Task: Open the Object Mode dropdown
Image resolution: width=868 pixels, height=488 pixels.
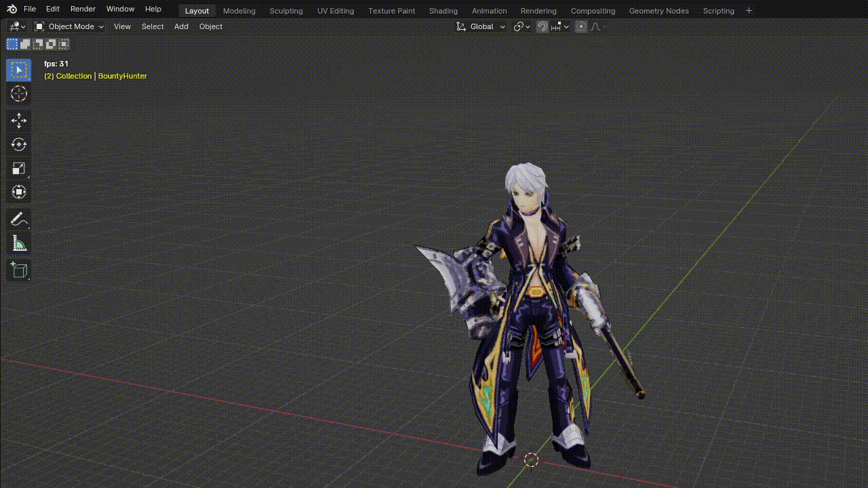Action: pos(69,26)
